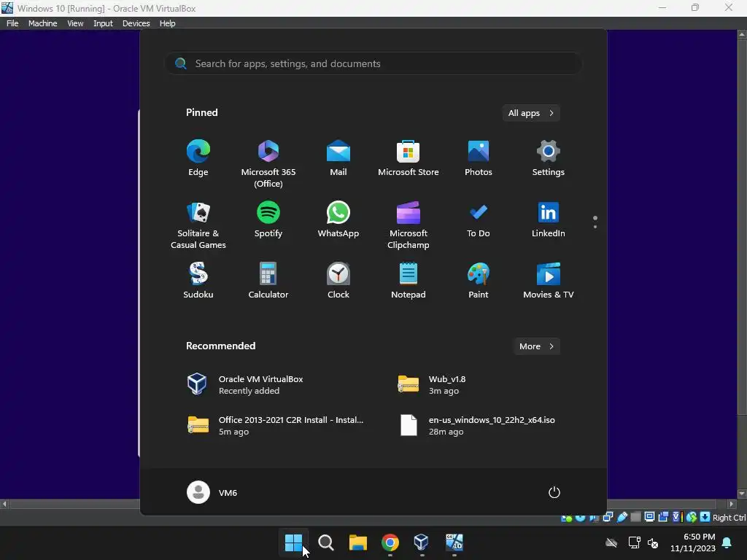Image resolution: width=747 pixels, height=560 pixels.
Task: Show More recommended items
Action: (x=536, y=346)
